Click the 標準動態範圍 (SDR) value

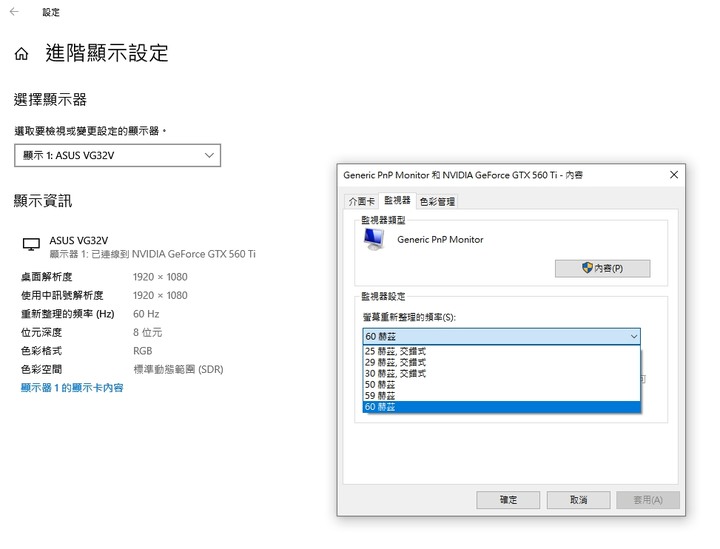[178, 370]
